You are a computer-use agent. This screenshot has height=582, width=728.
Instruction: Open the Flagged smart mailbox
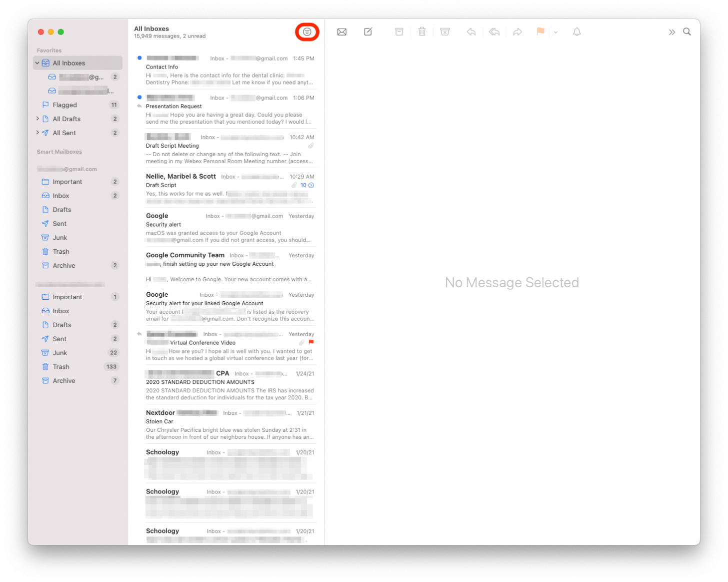pos(64,105)
